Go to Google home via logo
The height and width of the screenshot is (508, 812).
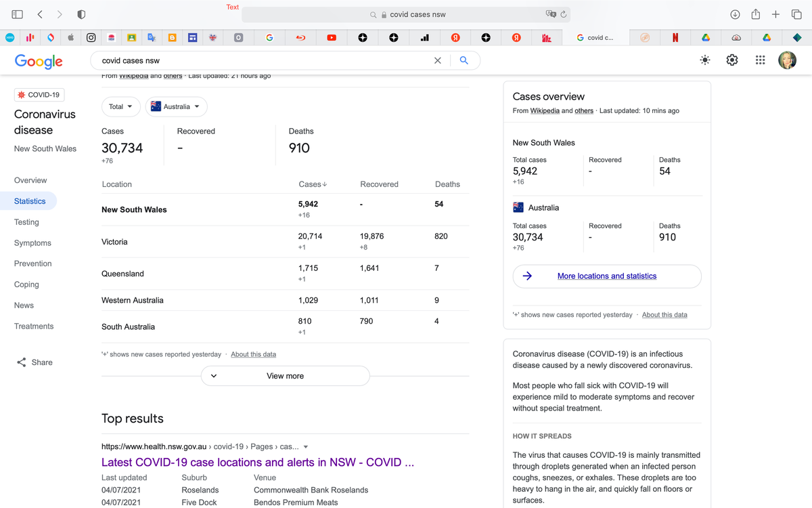tap(39, 61)
